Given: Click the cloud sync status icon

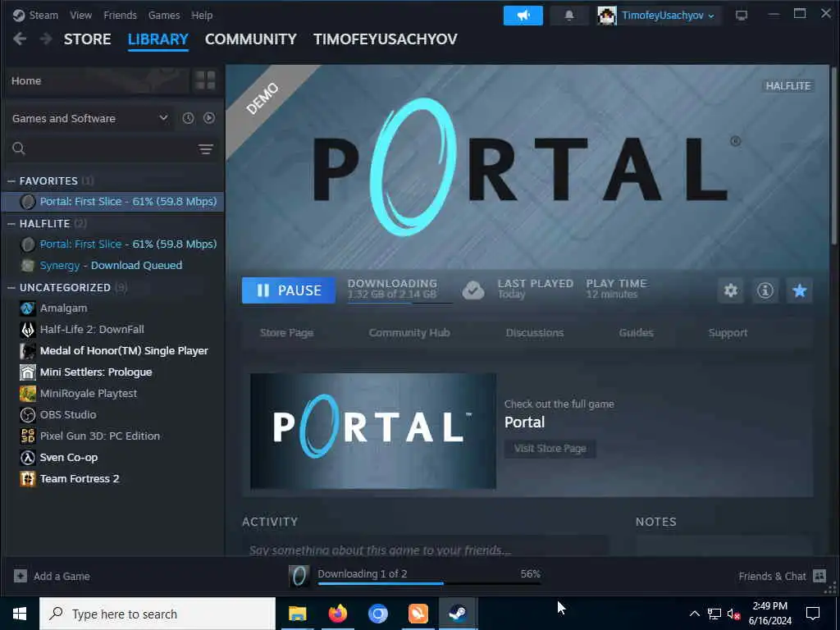Looking at the screenshot, I should pyautogui.click(x=473, y=290).
